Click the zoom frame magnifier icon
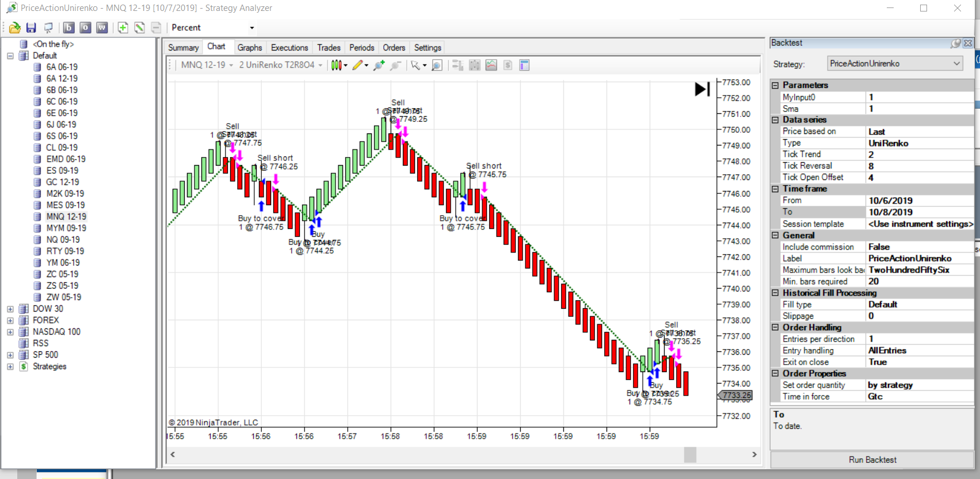Viewport: 980px width, 479px height. 437,65
